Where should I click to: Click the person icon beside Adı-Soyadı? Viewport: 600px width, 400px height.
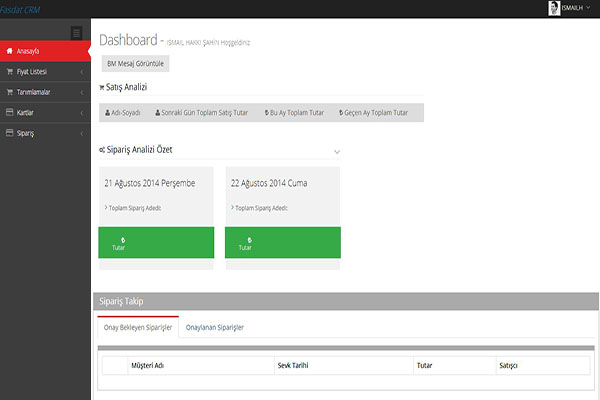pyautogui.click(x=107, y=113)
